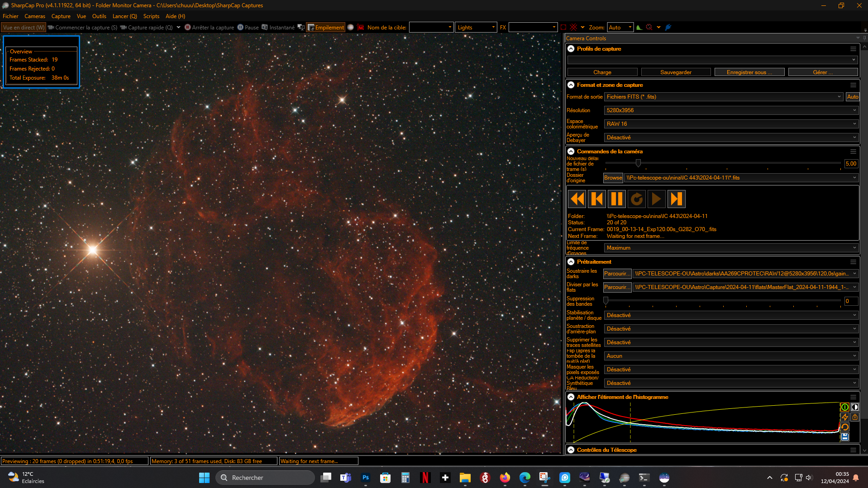Click the Nom de la cible field
This screenshot has height=488, width=868.
click(431, 28)
